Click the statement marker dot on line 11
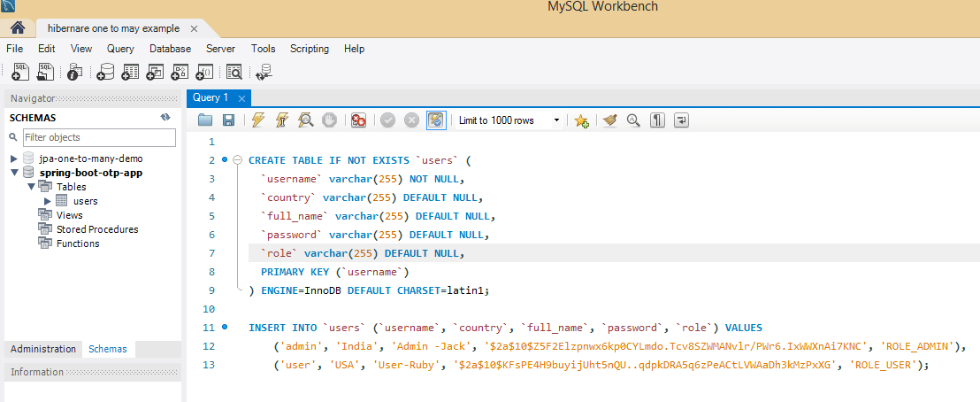Screen dimensions: 980x402 pos(225,327)
